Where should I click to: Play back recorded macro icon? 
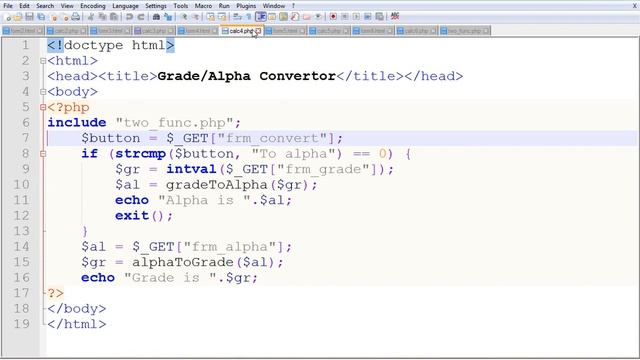click(356, 17)
